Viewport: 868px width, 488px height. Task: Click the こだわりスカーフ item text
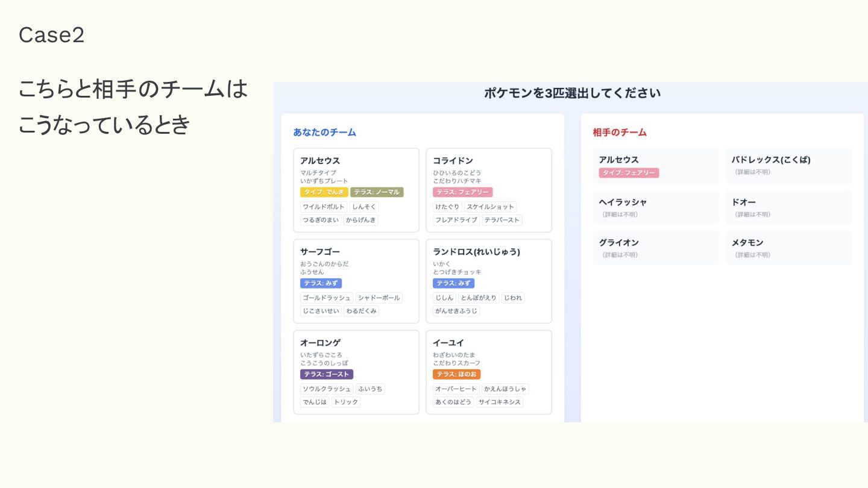click(x=457, y=363)
